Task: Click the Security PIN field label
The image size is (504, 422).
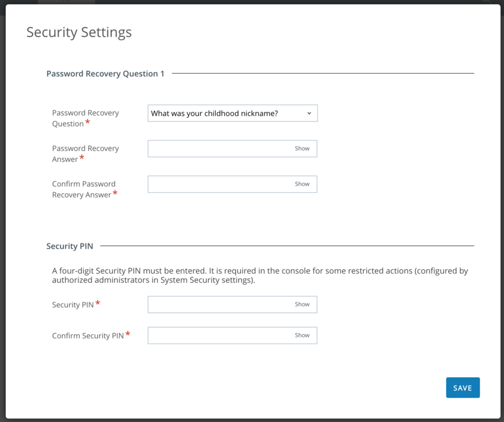Action: (x=73, y=305)
